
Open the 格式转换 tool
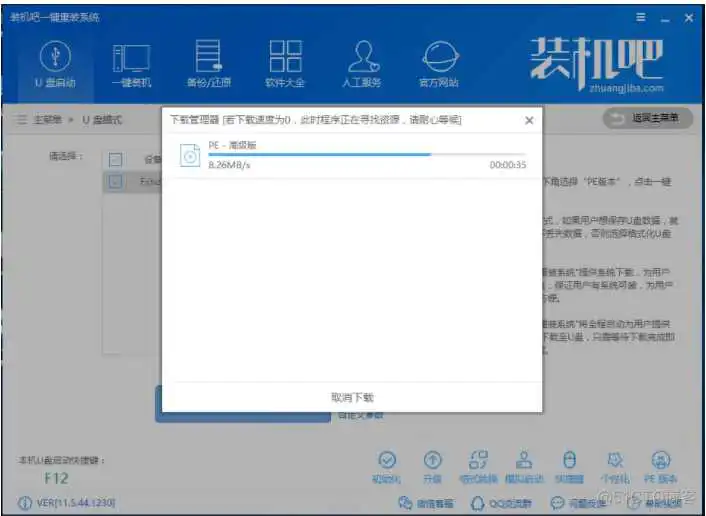pyautogui.click(x=478, y=466)
